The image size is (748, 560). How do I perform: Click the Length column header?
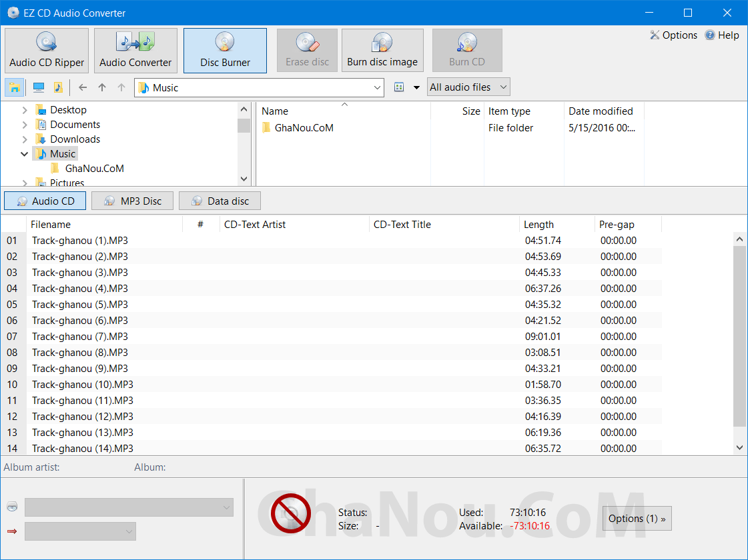tap(556, 225)
